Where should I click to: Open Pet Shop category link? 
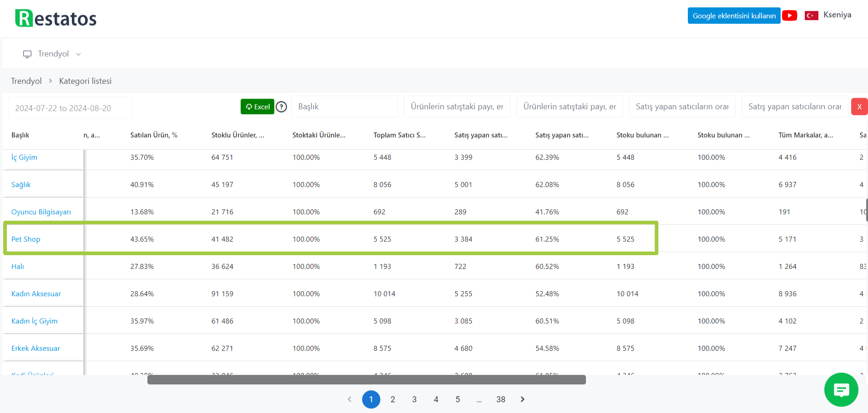(25, 239)
